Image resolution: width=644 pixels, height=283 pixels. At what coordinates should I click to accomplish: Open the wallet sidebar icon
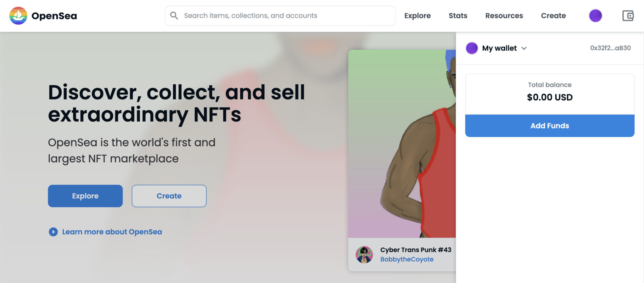[628, 15]
